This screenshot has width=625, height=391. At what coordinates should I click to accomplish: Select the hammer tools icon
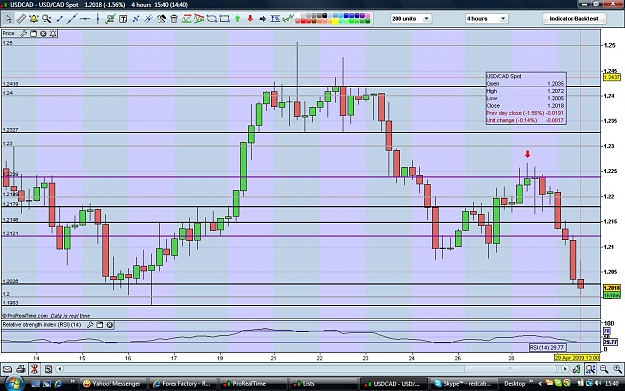point(161,19)
